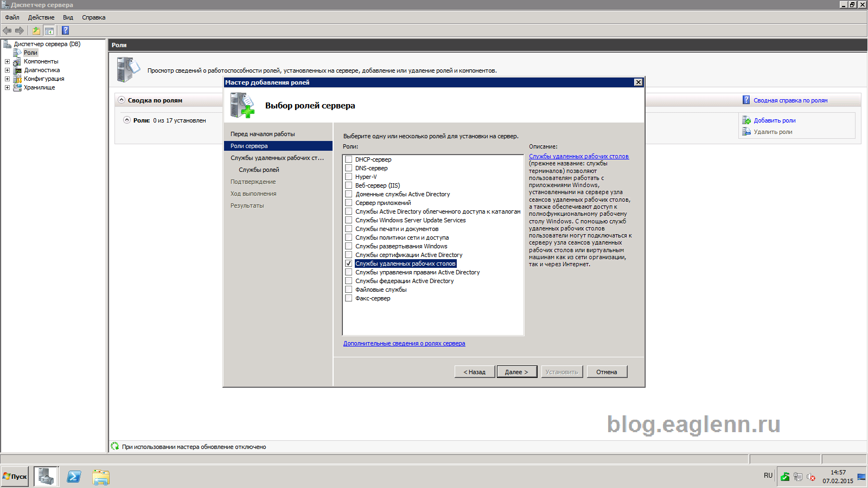Click the muted sound tray icon

pos(811,477)
